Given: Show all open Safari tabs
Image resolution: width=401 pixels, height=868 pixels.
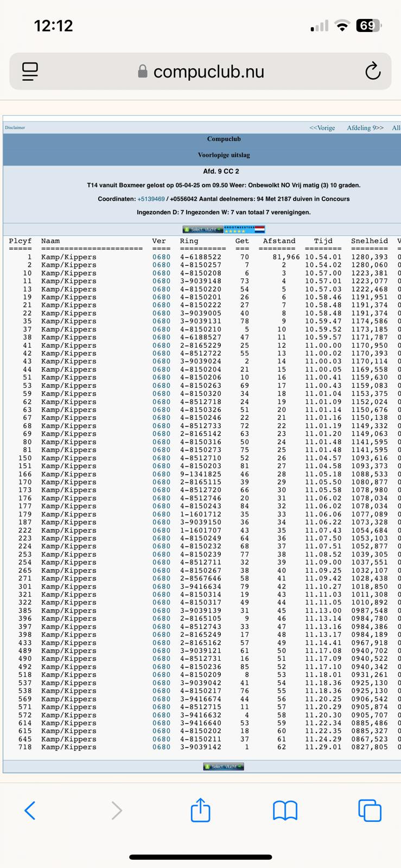Looking at the screenshot, I should 370,810.
